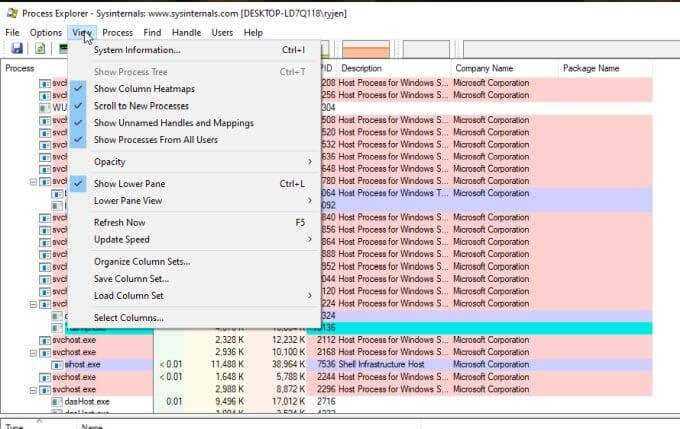Toggle Show Lower Pane option
This screenshot has width=680, height=429.
point(129,183)
